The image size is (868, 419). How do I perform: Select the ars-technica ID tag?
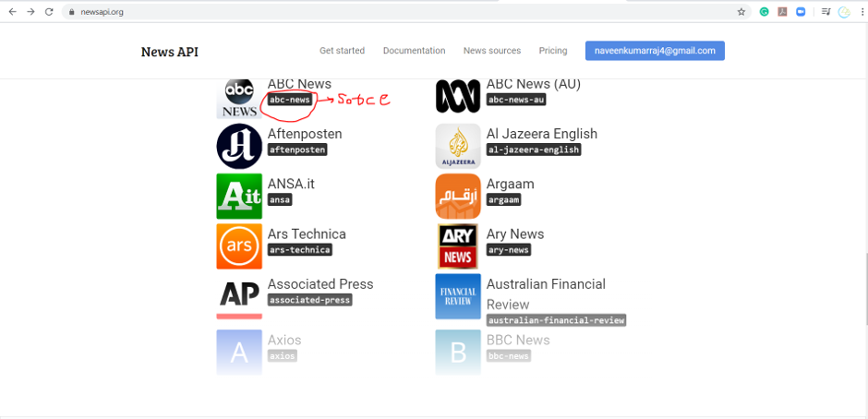coord(300,249)
